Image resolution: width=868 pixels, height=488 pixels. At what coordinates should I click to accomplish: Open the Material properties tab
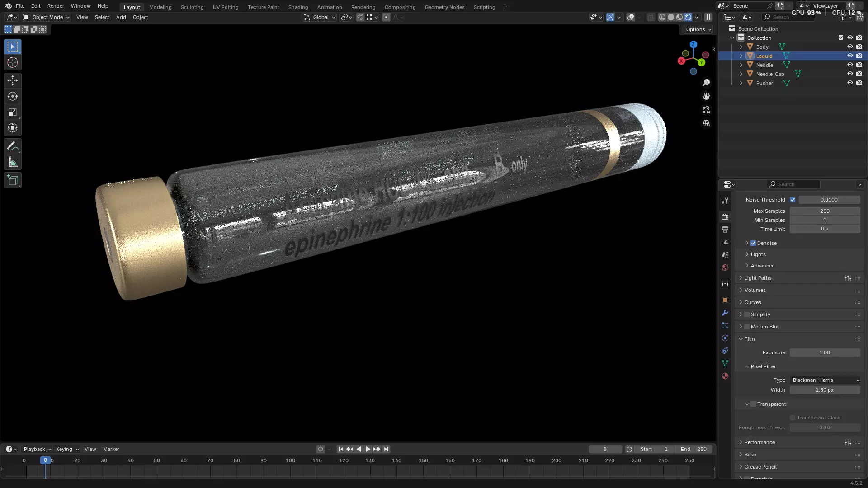(725, 376)
